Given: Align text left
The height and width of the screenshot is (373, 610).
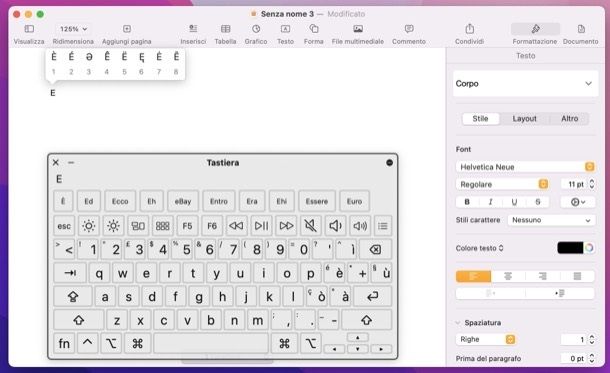Looking at the screenshot, I should (x=473, y=276).
